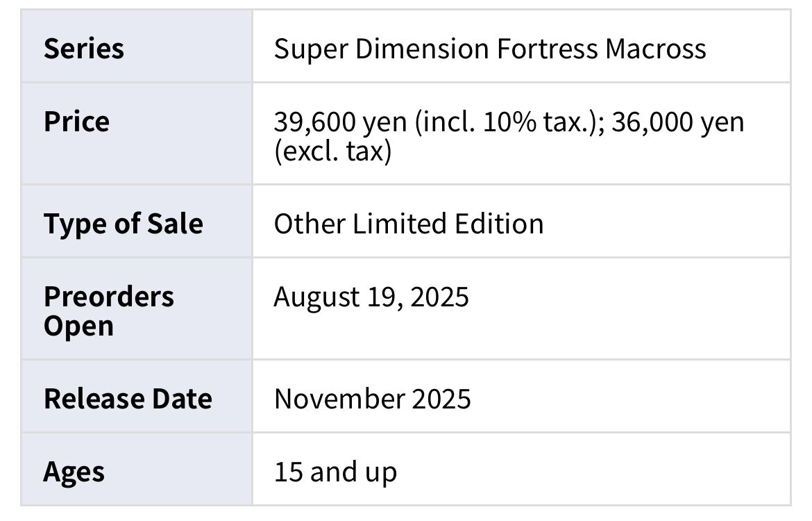Click the (excl. tax) text
The width and height of the screenshot is (812, 521).
(333, 151)
